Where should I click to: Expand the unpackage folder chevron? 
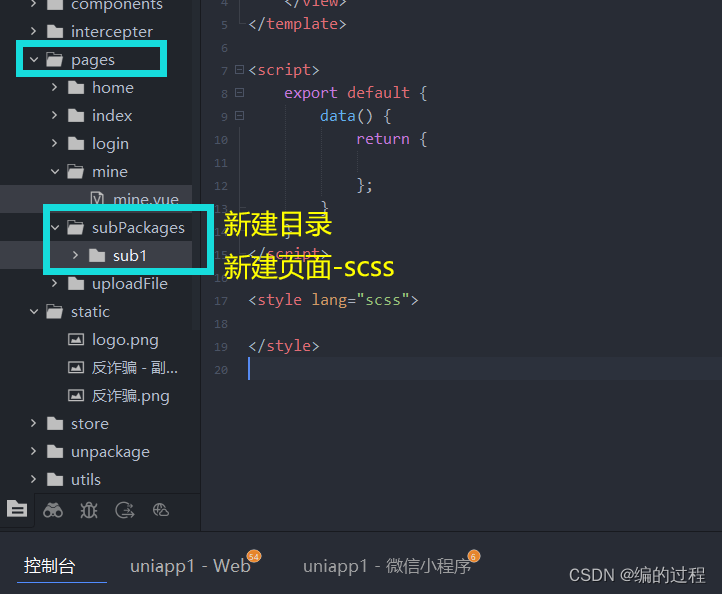33,451
